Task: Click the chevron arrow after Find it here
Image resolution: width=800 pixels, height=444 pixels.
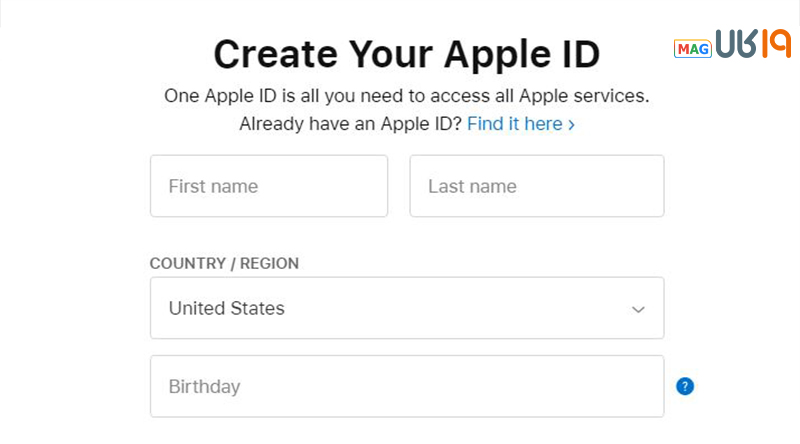Action: (571, 125)
